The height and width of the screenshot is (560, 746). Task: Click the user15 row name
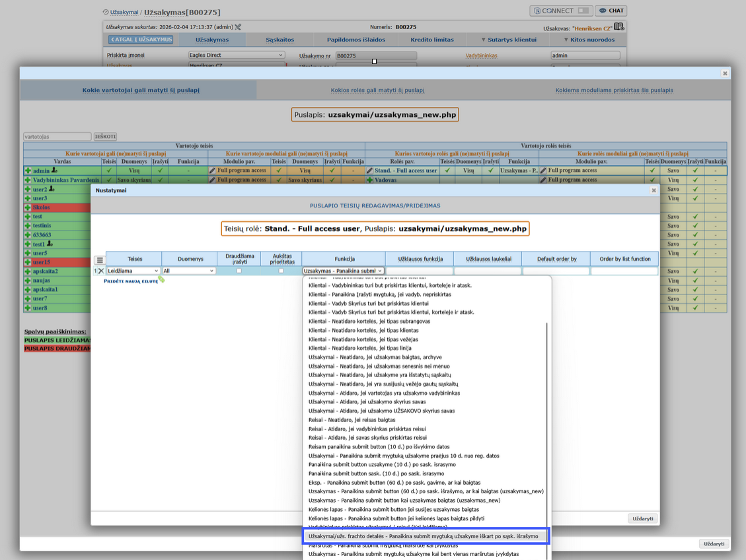42,262
